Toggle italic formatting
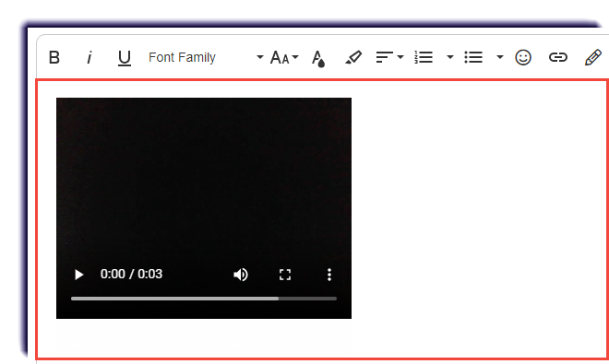 pyautogui.click(x=90, y=57)
